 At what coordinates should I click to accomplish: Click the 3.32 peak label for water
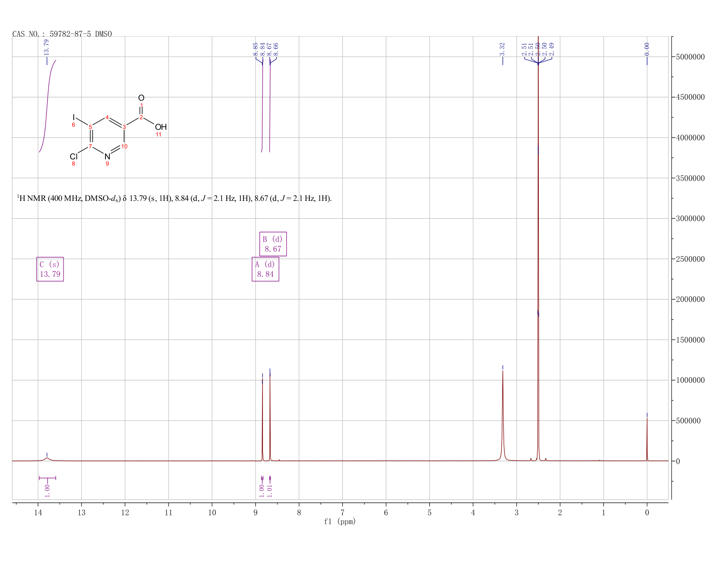(502, 49)
